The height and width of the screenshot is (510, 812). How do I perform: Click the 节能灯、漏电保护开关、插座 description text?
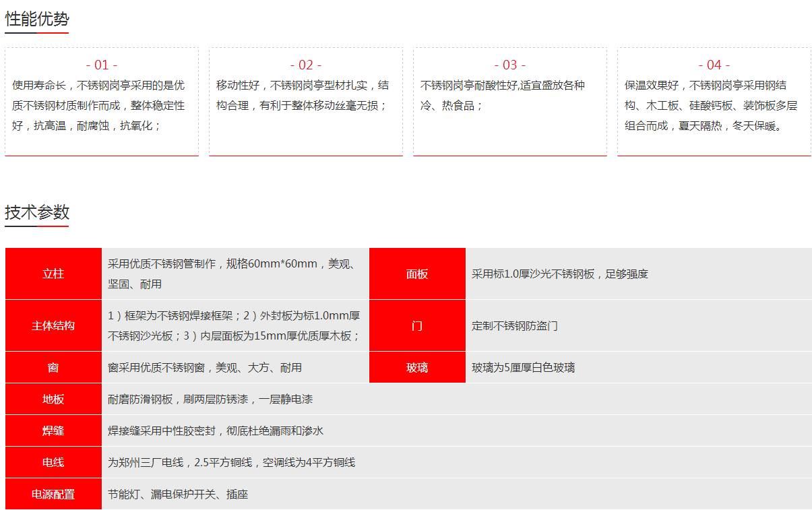pyautogui.click(x=178, y=495)
